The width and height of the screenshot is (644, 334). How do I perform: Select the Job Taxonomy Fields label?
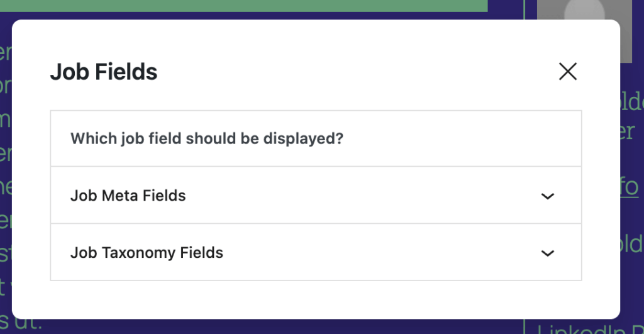click(147, 253)
